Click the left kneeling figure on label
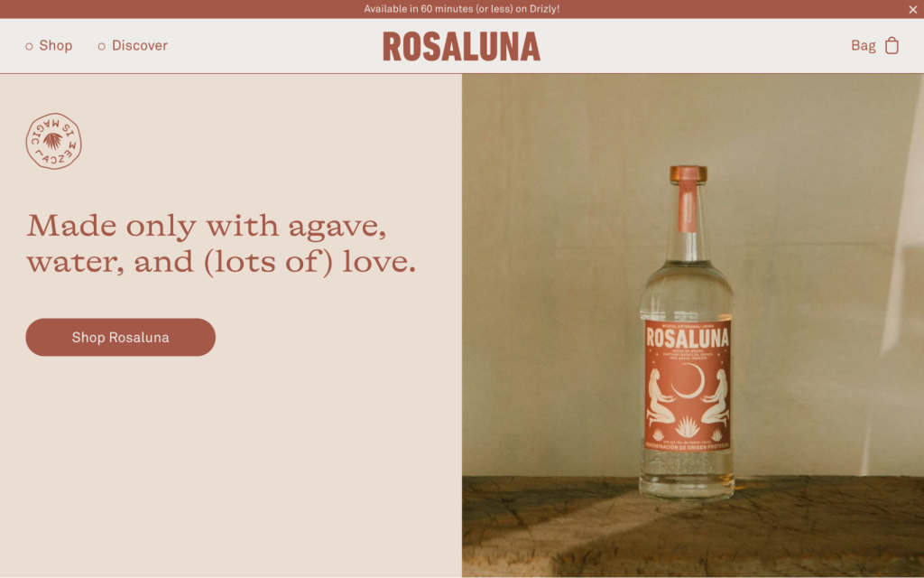The height and width of the screenshot is (578, 924). click(661, 397)
